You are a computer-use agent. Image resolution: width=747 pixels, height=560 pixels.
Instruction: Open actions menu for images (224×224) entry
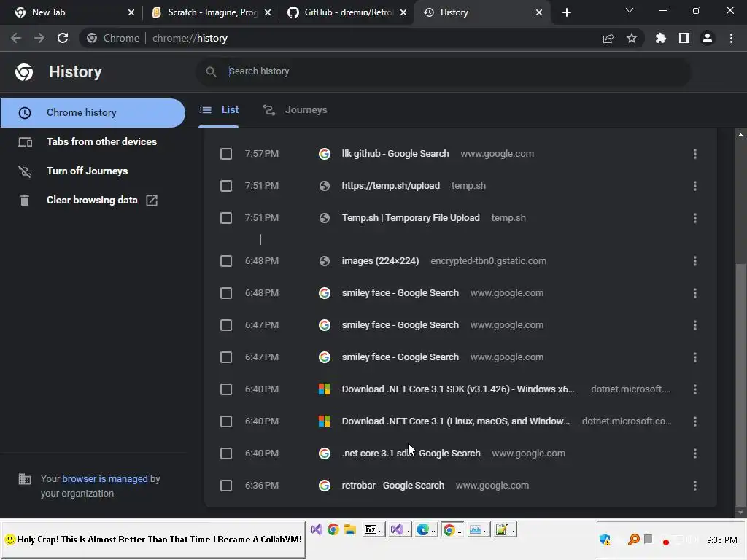tap(695, 261)
